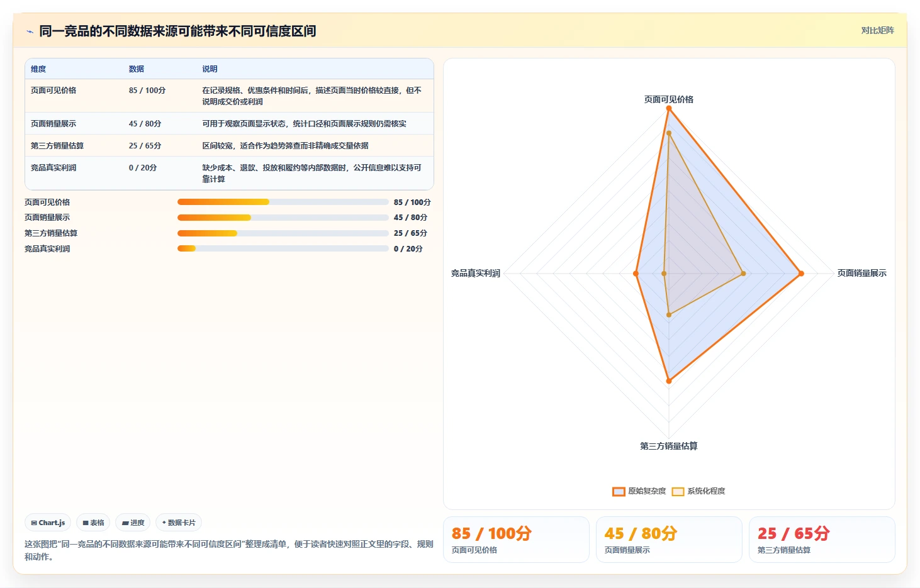Click the radar axis label 竞品真实利润
Viewport: 920px width, 588px height.
click(476, 273)
